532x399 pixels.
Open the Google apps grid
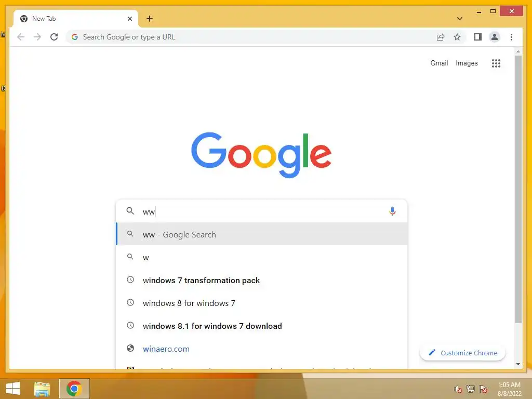[496, 63]
